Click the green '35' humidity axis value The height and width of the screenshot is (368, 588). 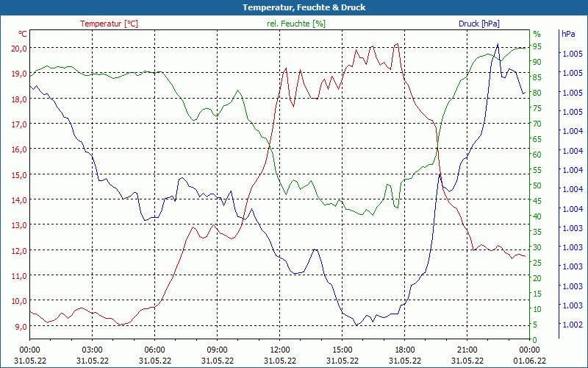pos(537,232)
